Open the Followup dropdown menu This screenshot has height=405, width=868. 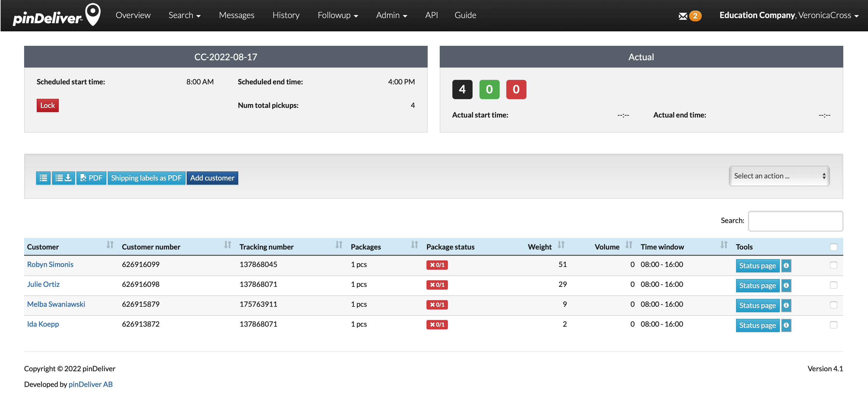coord(338,15)
